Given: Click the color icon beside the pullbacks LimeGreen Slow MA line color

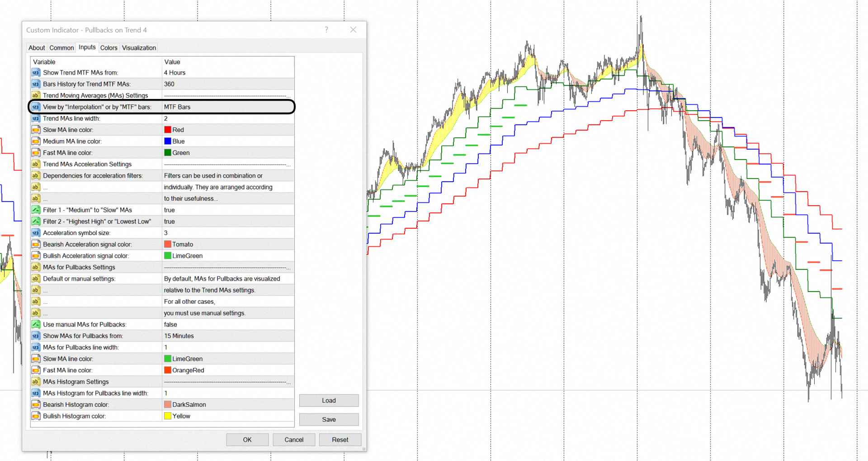Looking at the screenshot, I should click(36, 359).
